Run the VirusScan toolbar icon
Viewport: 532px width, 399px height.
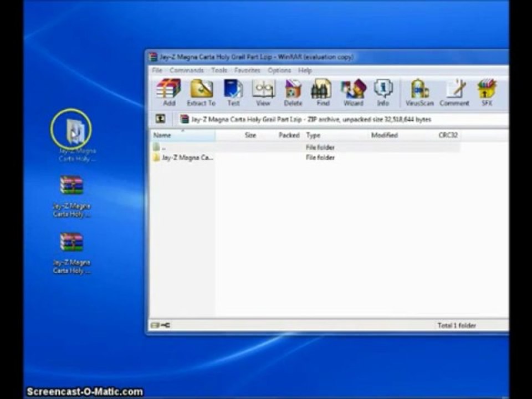coord(420,93)
